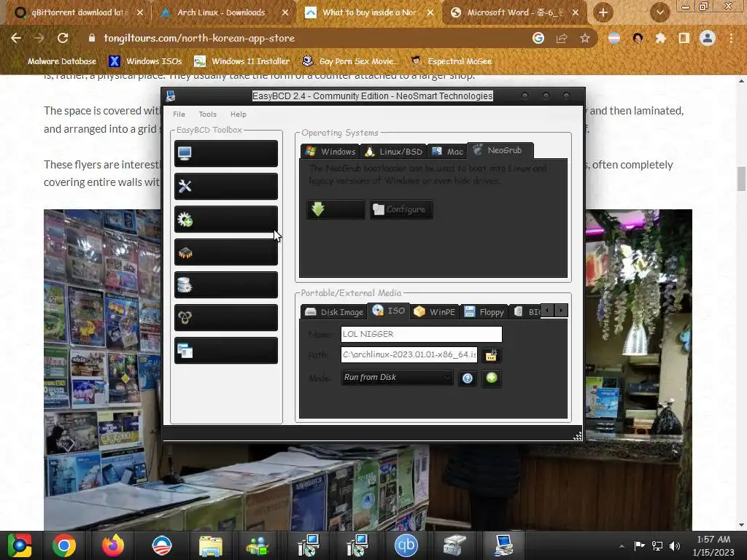The height and width of the screenshot is (560, 747).
Task: Open Firefox from the taskbar
Action: (x=113, y=545)
